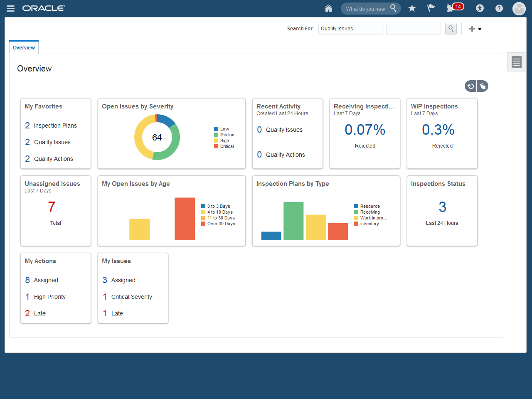Click the Low severity legend swatch
532x399 pixels.
point(216,129)
